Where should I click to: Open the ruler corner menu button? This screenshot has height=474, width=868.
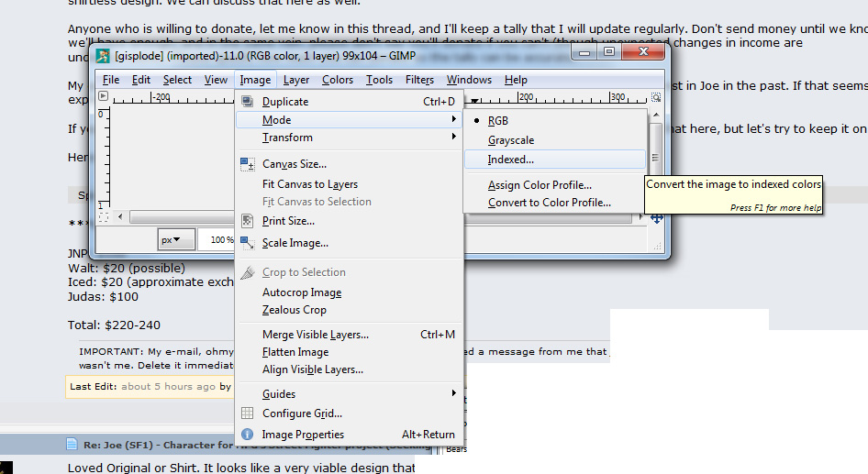[103, 96]
